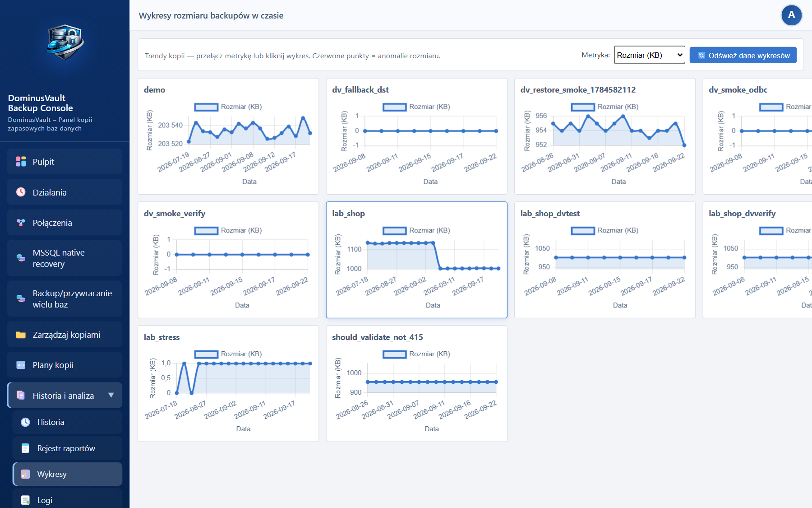Click the Rejestr raportów document icon

coord(26,448)
